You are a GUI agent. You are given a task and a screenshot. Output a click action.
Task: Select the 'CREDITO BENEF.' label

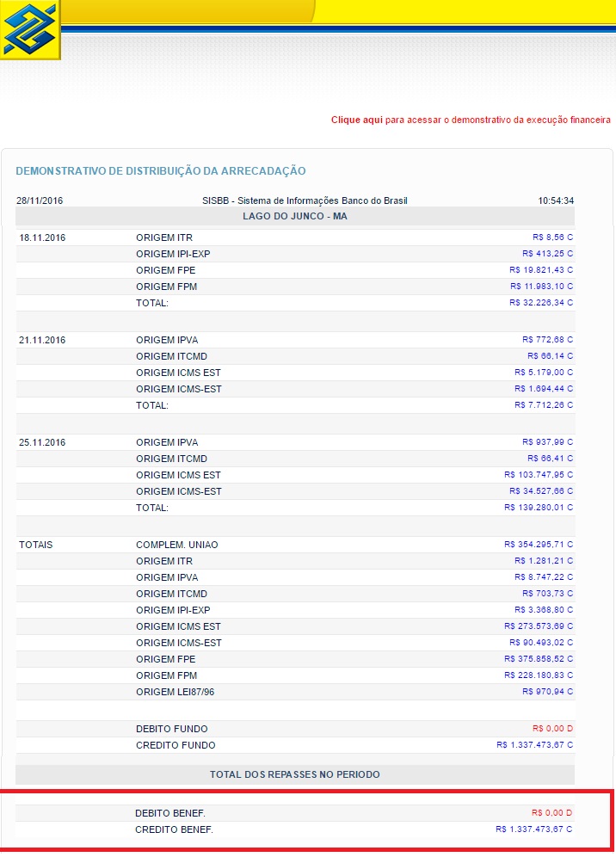174,829
